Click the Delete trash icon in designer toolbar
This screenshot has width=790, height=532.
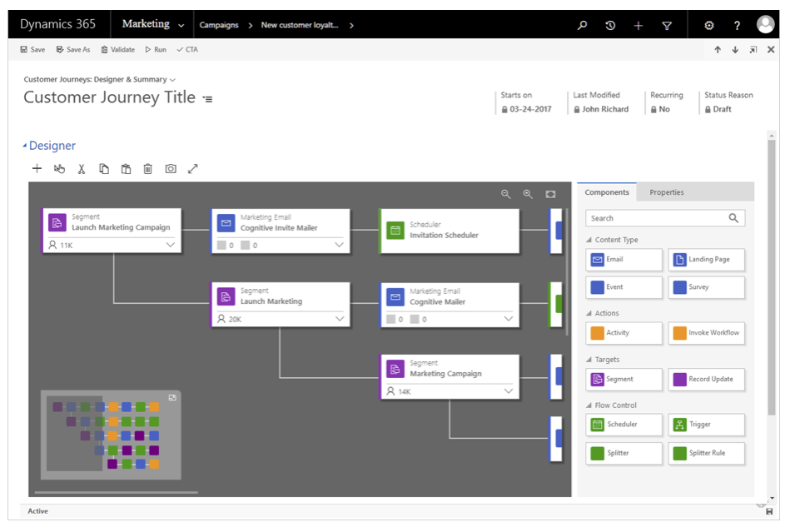click(x=147, y=169)
